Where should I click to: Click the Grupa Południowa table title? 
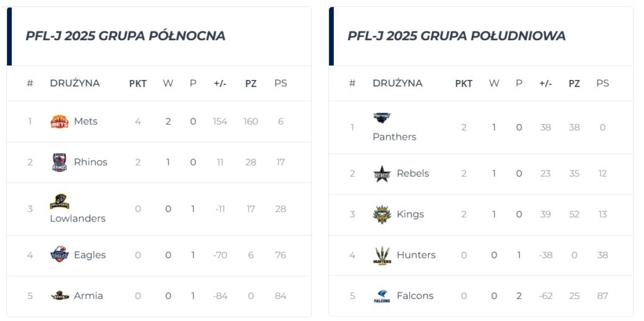pos(457,36)
